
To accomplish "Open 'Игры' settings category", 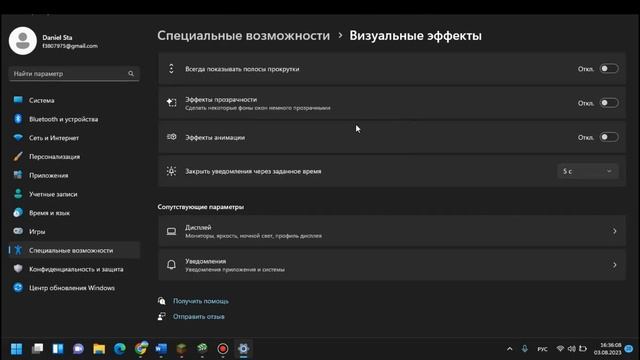I will [74, 232].
